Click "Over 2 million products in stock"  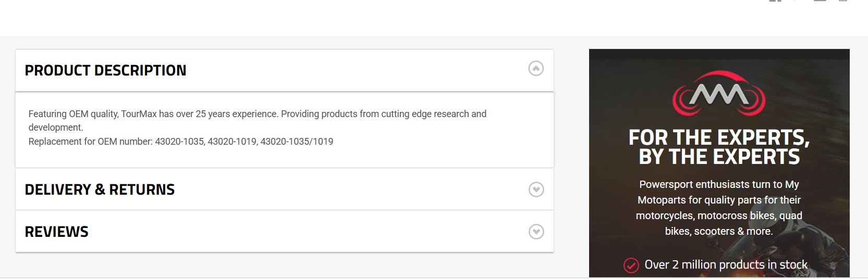pyautogui.click(x=726, y=265)
